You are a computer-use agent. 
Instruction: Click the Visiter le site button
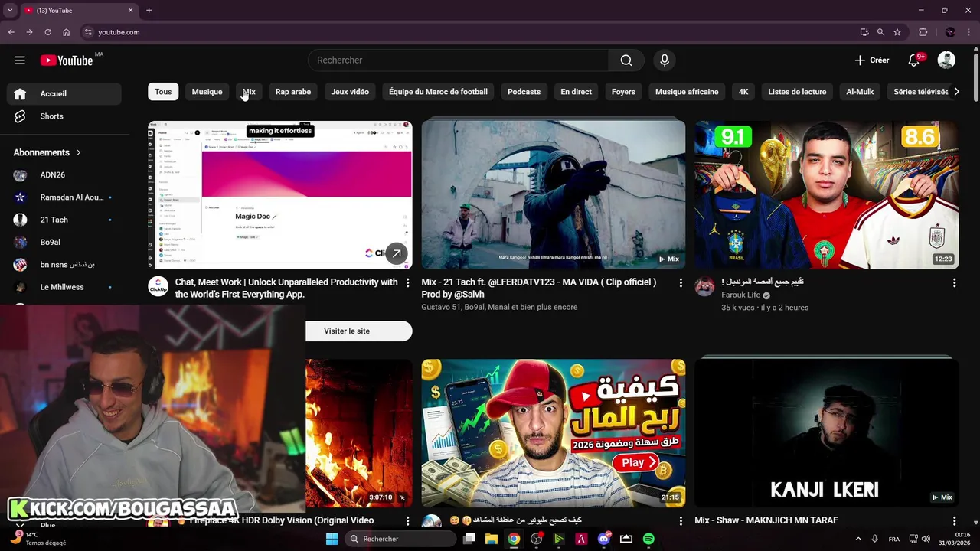[x=347, y=331]
